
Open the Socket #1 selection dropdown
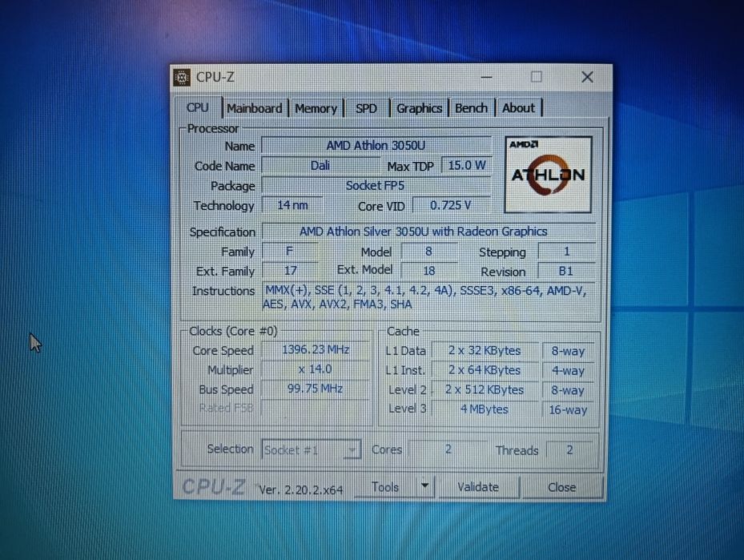(312, 449)
